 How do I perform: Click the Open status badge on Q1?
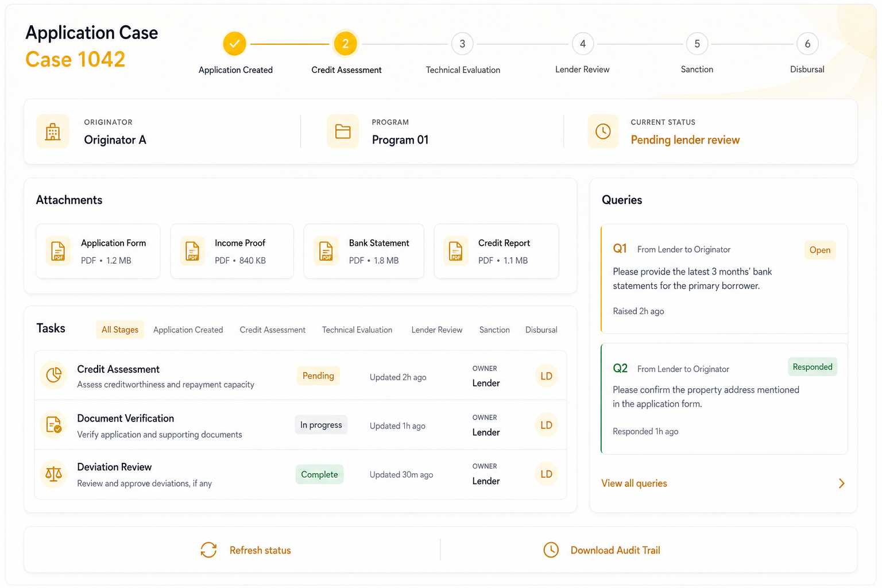[x=820, y=250]
